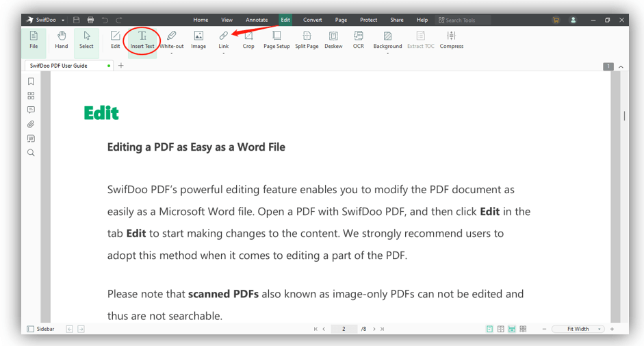This screenshot has height=346, width=644.
Task: Open the search panel in sidebar
Action: pyautogui.click(x=31, y=153)
